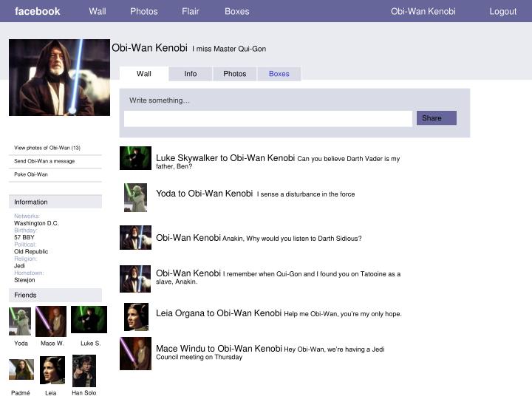Screen dimensions: 532x399
Task: Click Obi-Wan Kenobi name on Tatooine post
Action: pyautogui.click(x=188, y=273)
